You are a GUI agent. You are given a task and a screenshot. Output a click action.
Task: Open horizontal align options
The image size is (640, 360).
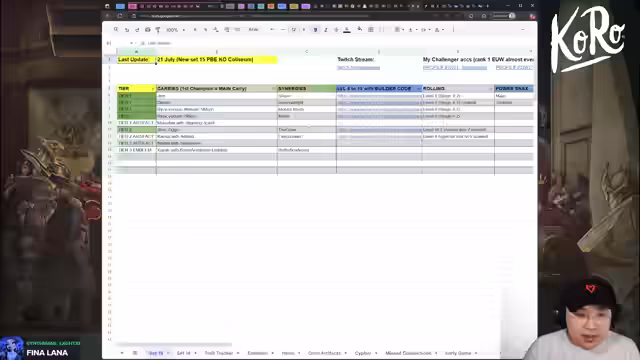(399, 30)
